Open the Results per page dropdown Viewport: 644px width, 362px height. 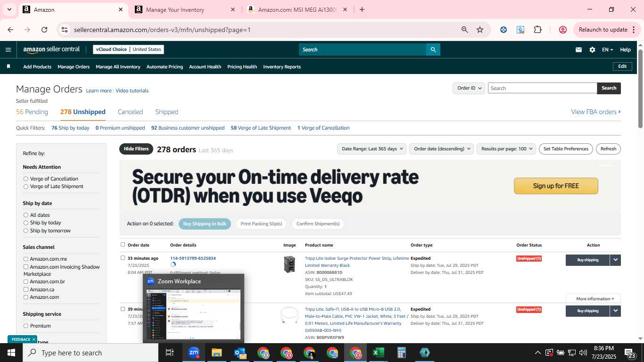coord(506,149)
